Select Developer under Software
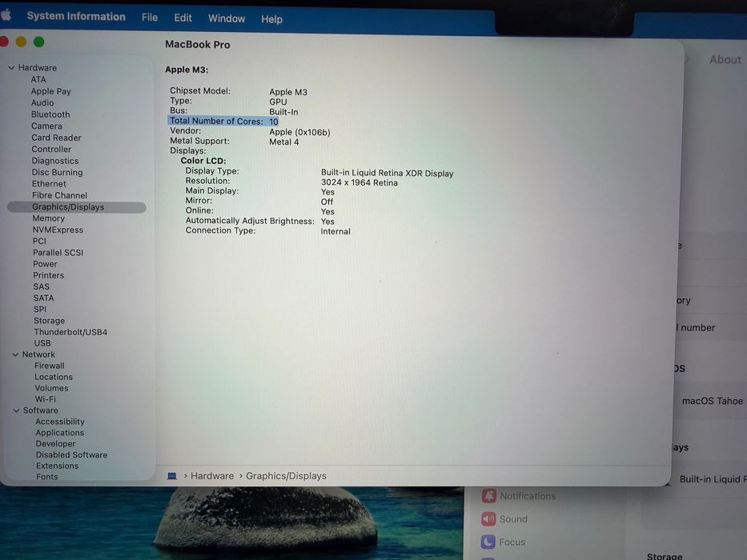 [56, 444]
